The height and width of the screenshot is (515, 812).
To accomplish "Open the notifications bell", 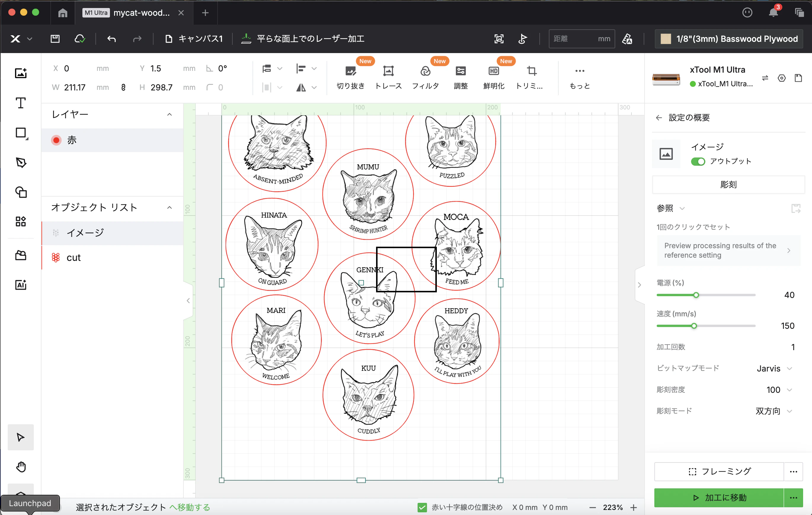I will click(773, 13).
